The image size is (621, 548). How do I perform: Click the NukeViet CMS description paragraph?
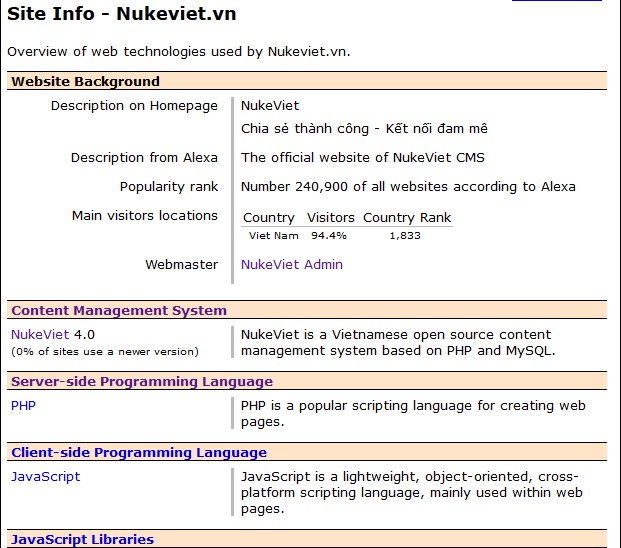(x=398, y=342)
